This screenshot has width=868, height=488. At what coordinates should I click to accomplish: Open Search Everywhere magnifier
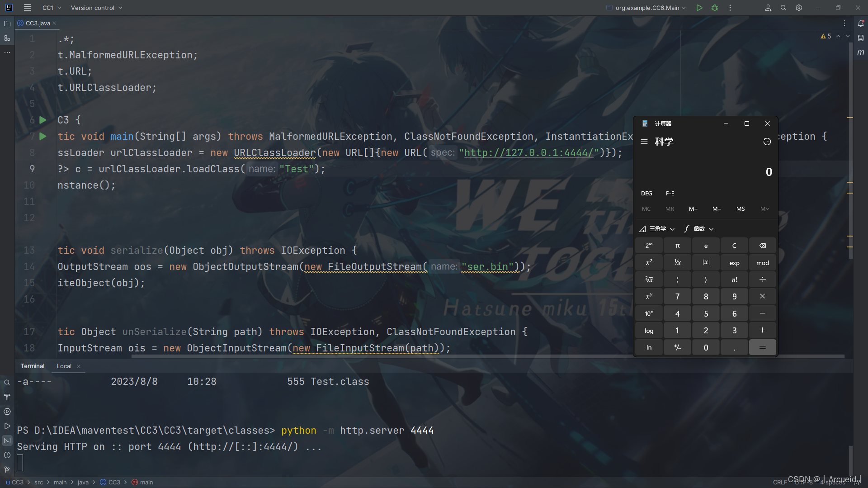(x=783, y=8)
